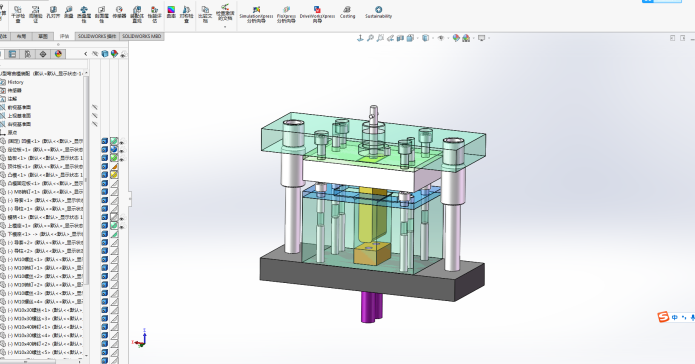Open Compare Documents (比较文档)
The width and height of the screenshot is (695, 364).
[x=205, y=15]
